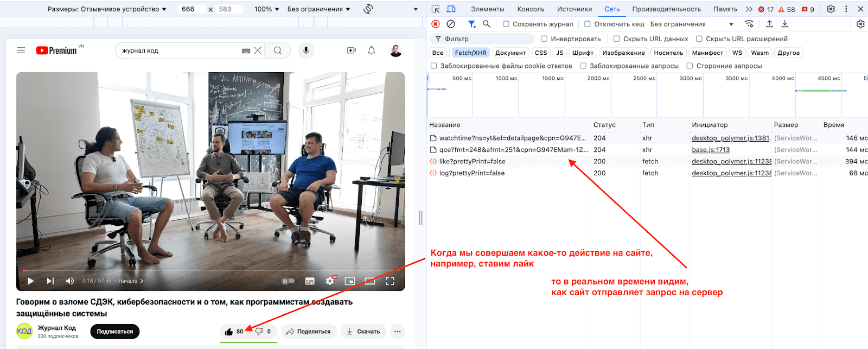Open the 100% zoom dropdown
868x349 pixels.
pyautogui.click(x=266, y=9)
